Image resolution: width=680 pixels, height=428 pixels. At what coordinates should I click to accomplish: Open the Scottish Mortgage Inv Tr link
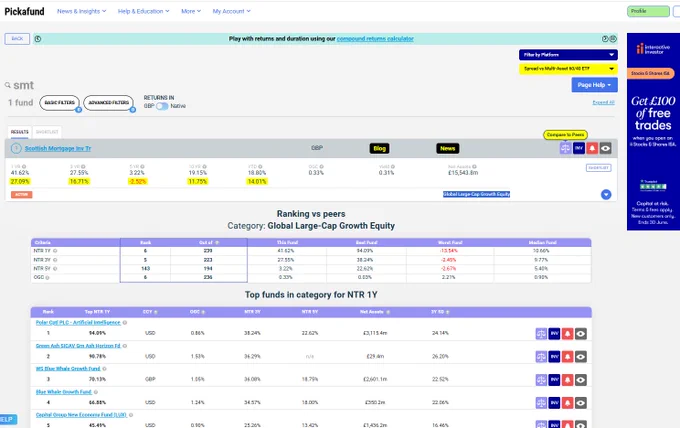pos(58,148)
